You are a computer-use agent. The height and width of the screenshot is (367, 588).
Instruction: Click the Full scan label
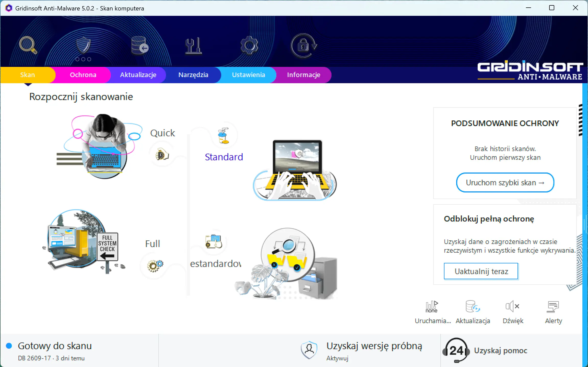[152, 244]
